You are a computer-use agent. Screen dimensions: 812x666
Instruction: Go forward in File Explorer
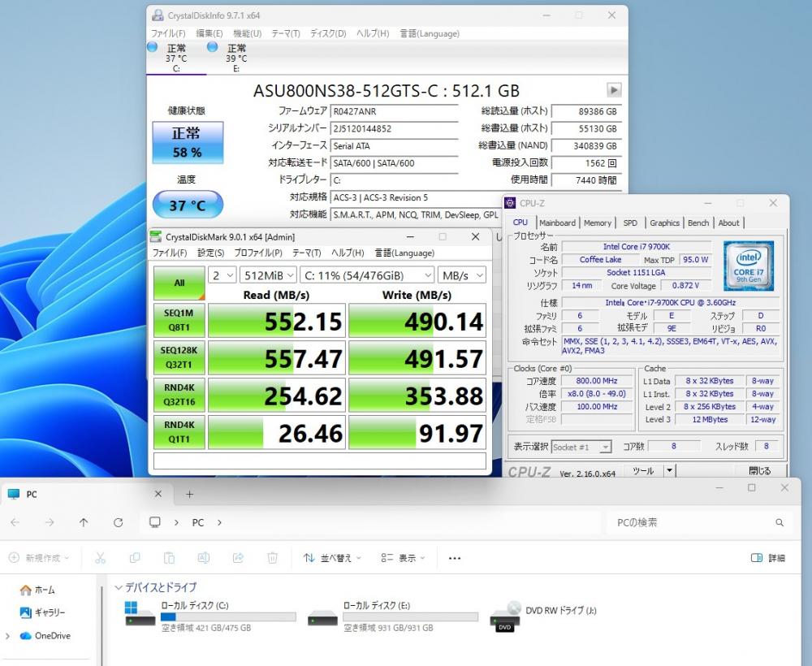(x=50, y=522)
